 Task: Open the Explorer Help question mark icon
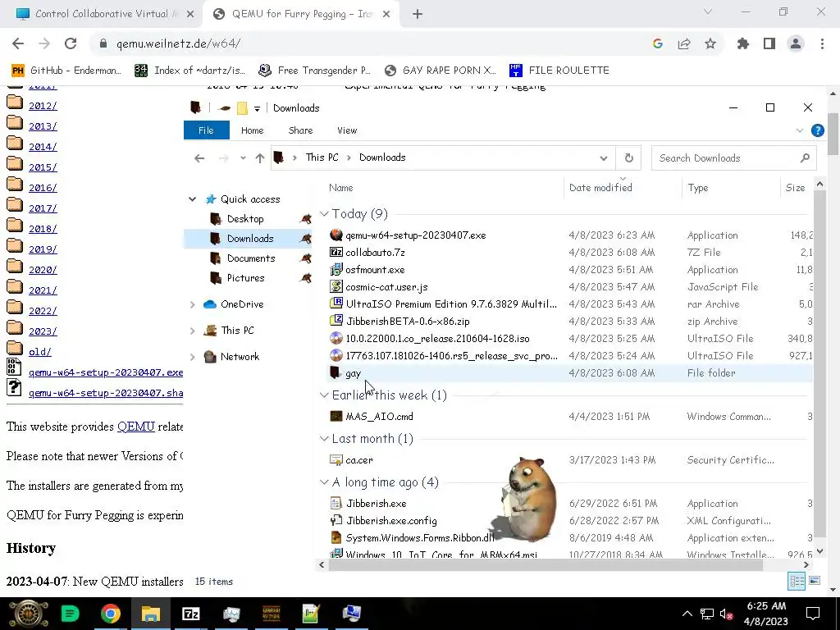818,130
